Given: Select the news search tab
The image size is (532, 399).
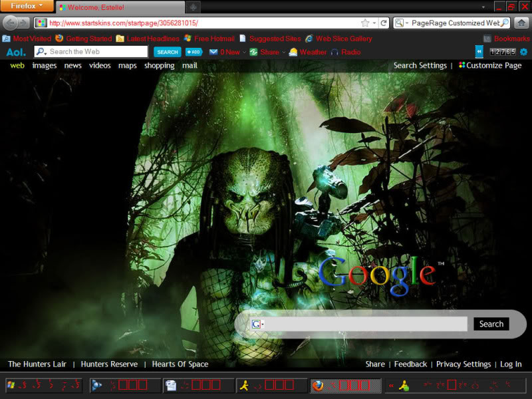Looking at the screenshot, I should (73, 65).
